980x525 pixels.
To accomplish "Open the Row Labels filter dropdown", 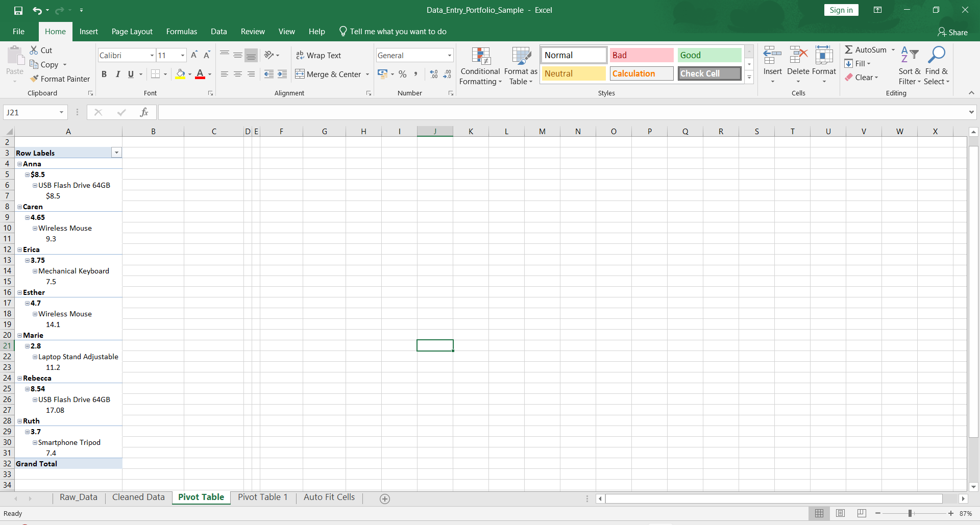I will (x=117, y=153).
